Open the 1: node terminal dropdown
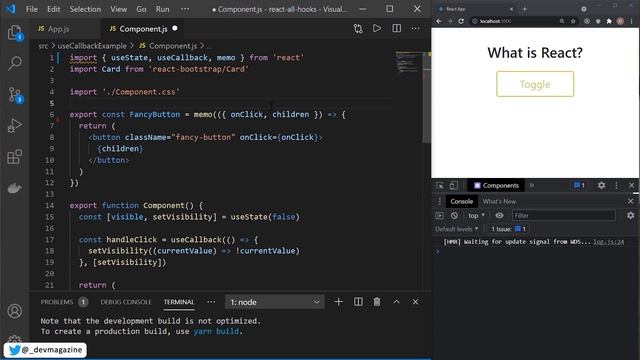 click(x=274, y=302)
